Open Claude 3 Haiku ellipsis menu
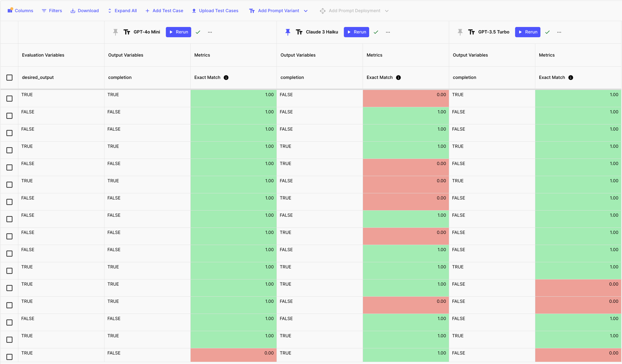622x364 pixels. (388, 32)
